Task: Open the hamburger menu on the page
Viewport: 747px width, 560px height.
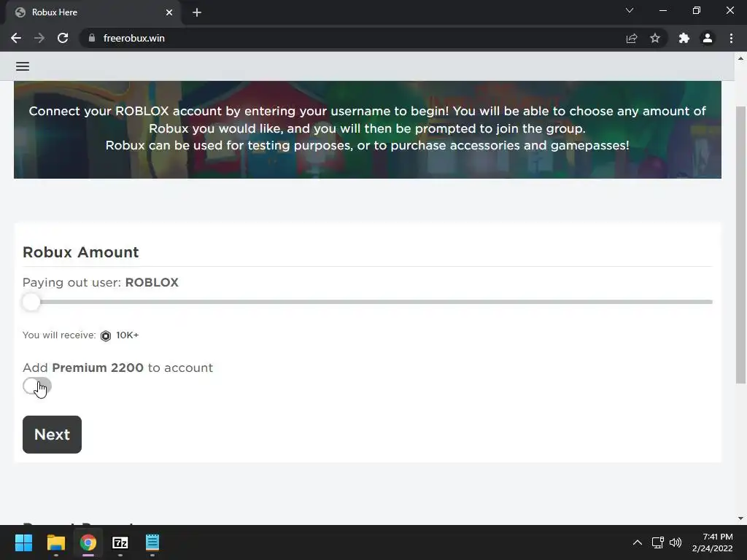Action: 23,66
